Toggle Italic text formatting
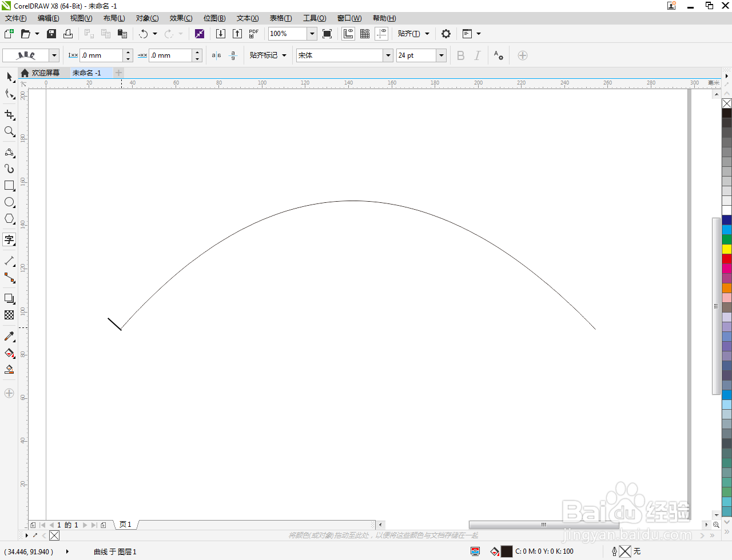 [x=478, y=55]
